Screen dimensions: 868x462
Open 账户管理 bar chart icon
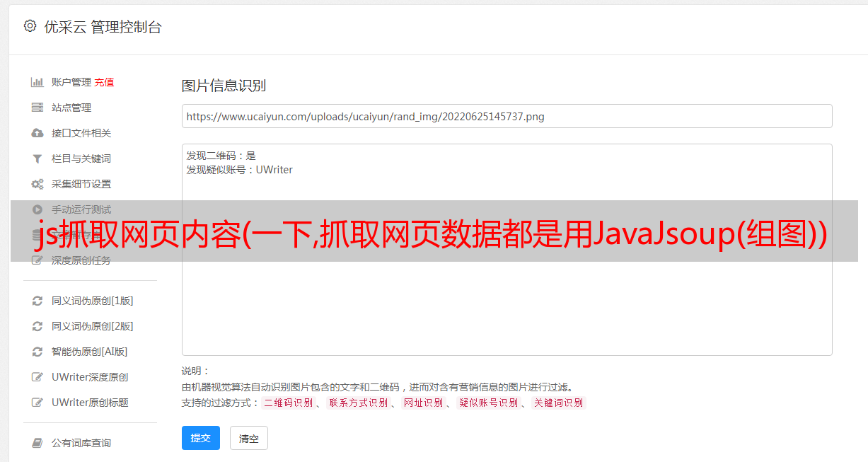37,82
